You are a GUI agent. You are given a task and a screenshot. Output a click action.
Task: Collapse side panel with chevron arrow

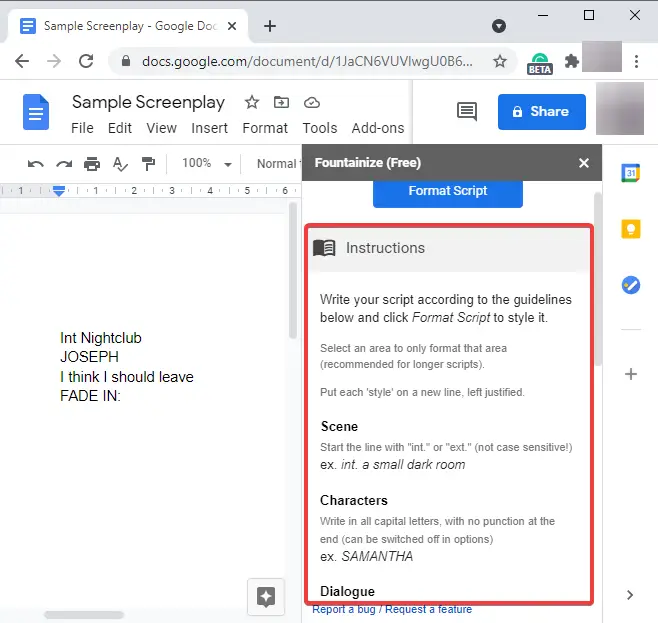point(630,595)
